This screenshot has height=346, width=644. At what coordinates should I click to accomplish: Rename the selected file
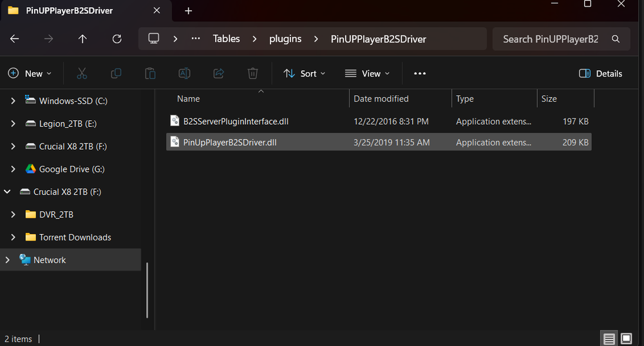[x=184, y=73]
